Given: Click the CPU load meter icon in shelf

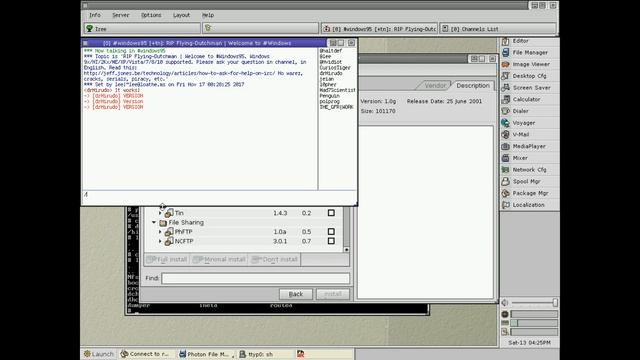Looking at the screenshot, I should pos(505,314).
